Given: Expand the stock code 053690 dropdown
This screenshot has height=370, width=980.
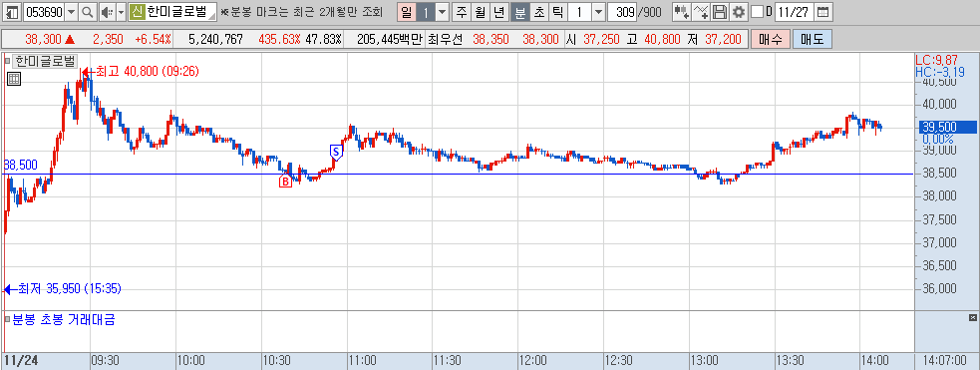Looking at the screenshot, I should point(71,11).
